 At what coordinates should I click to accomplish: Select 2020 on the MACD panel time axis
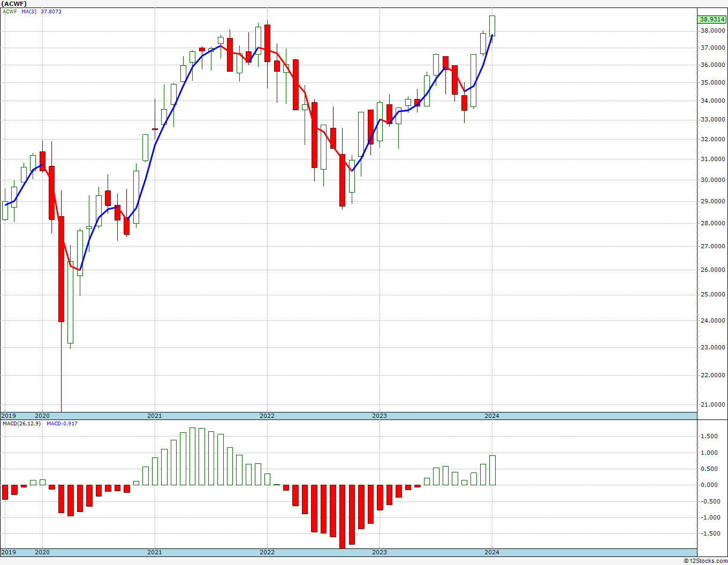(x=42, y=552)
